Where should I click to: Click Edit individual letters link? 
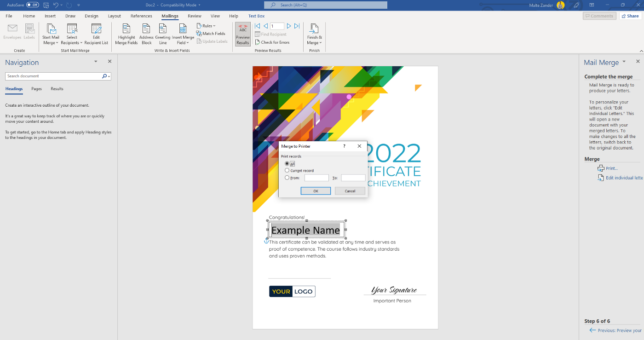[x=623, y=178]
